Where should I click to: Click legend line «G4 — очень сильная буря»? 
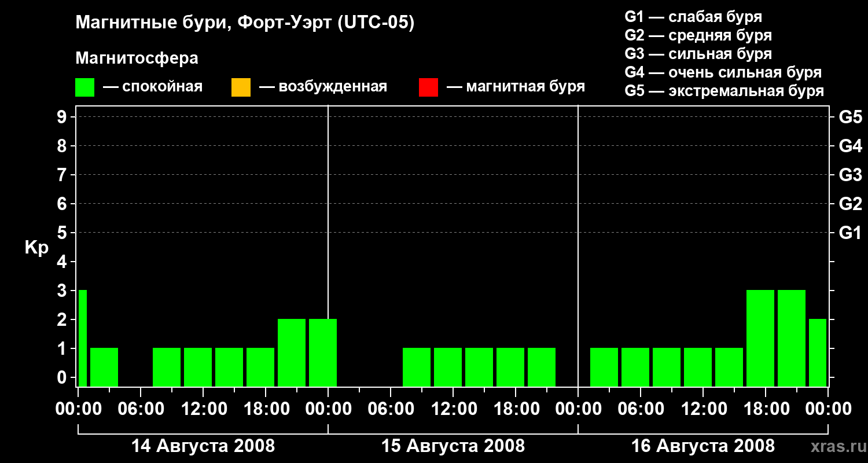click(x=723, y=72)
